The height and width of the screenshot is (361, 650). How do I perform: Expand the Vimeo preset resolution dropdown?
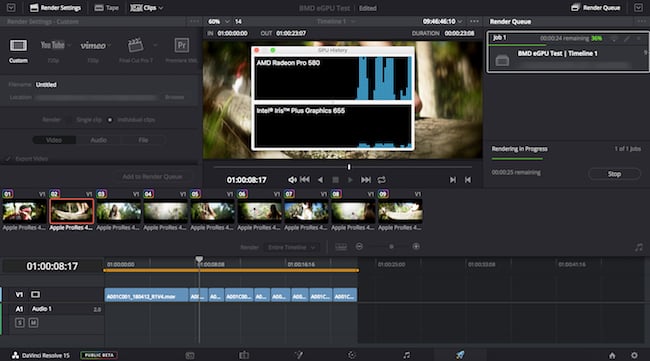[x=109, y=45]
